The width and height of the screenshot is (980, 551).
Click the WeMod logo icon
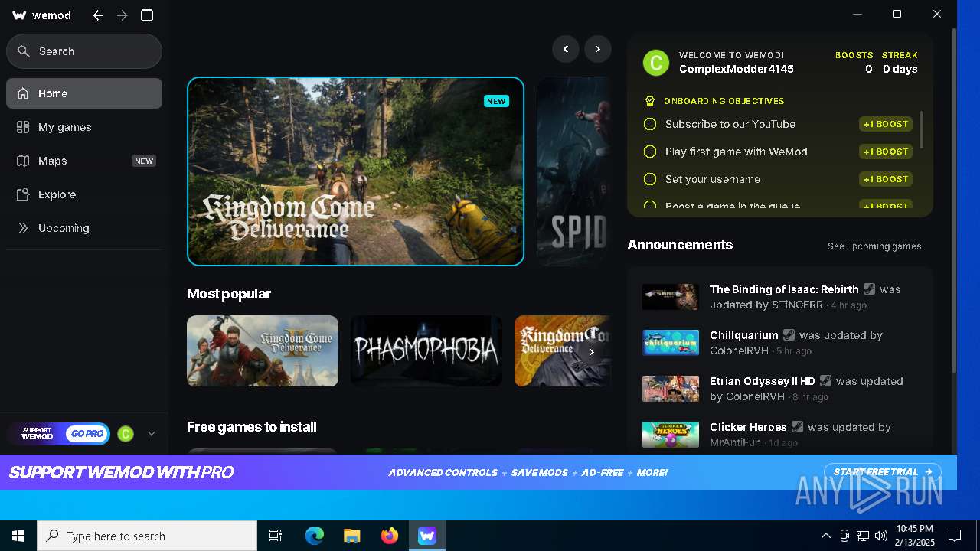click(x=20, y=15)
